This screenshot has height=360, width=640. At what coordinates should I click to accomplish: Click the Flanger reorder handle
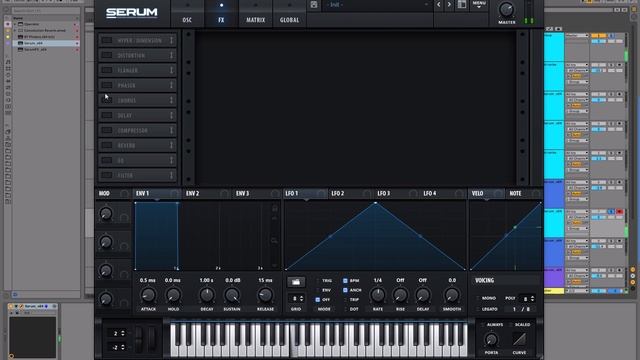click(x=171, y=70)
